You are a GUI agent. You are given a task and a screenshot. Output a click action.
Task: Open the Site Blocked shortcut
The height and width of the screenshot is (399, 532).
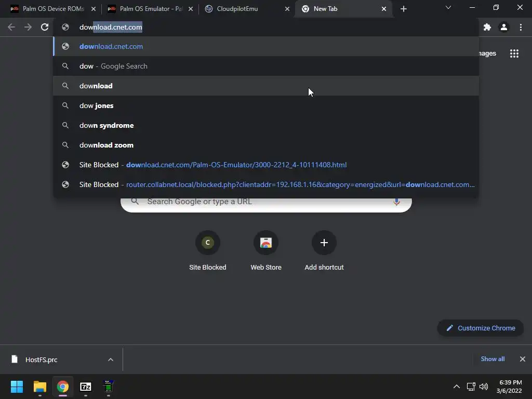click(x=208, y=250)
